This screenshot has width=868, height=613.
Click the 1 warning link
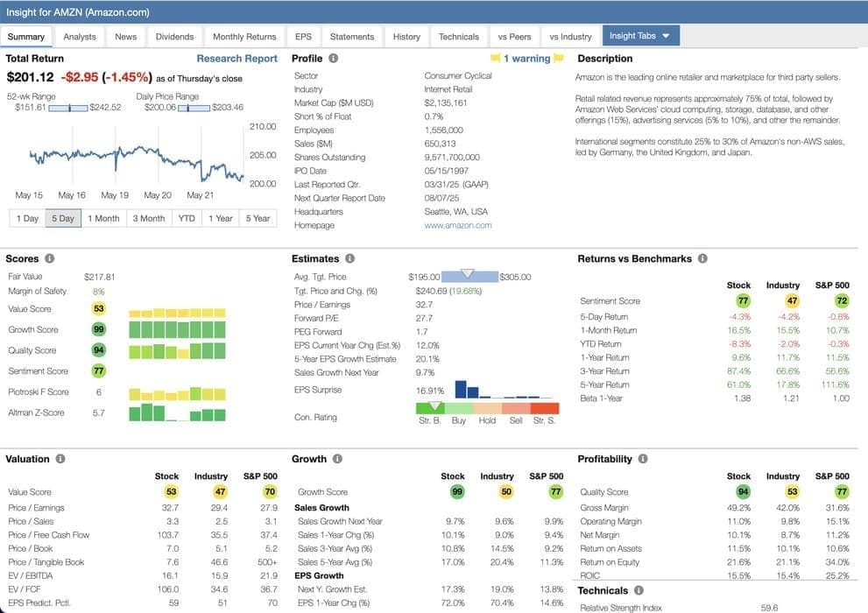tap(527, 59)
